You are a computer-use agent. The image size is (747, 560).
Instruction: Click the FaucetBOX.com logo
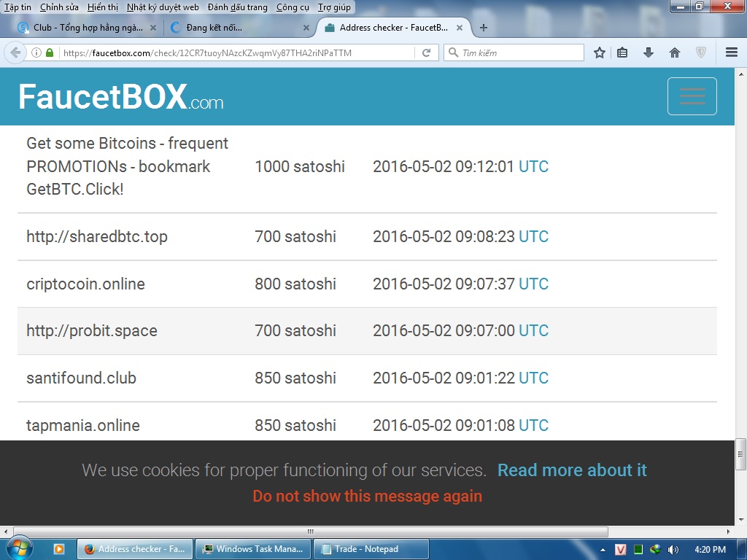tap(120, 97)
